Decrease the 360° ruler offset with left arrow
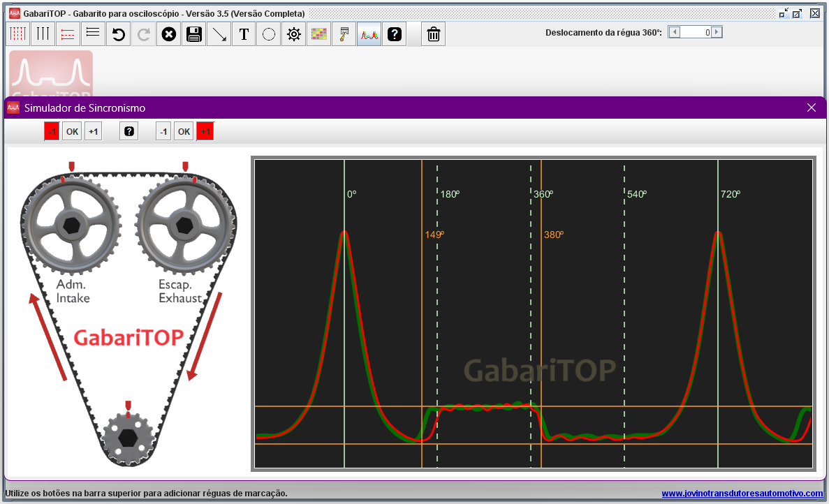Screen dimensions: 829x504 [x=675, y=32]
